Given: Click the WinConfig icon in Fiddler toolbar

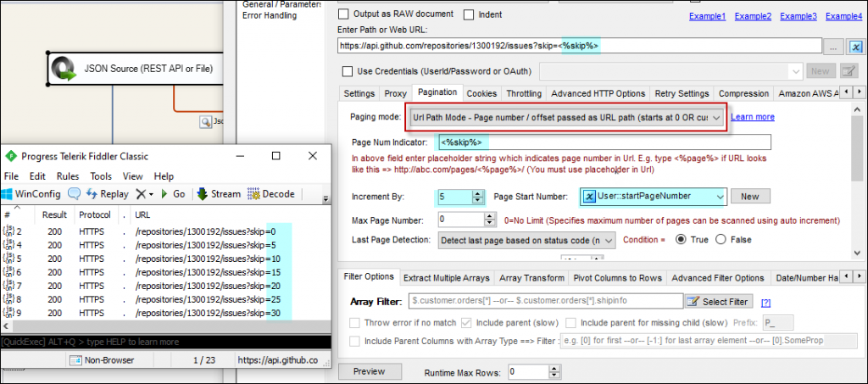Looking at the screenshot, I should click(10, 193).
